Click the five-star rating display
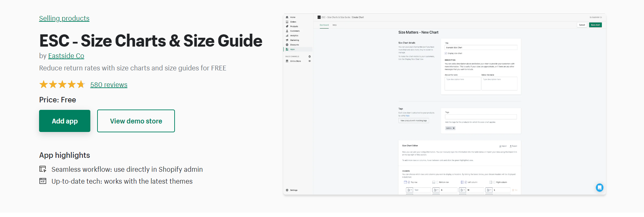The width and height of the screenshot is (644, 217). pos(62,84)
